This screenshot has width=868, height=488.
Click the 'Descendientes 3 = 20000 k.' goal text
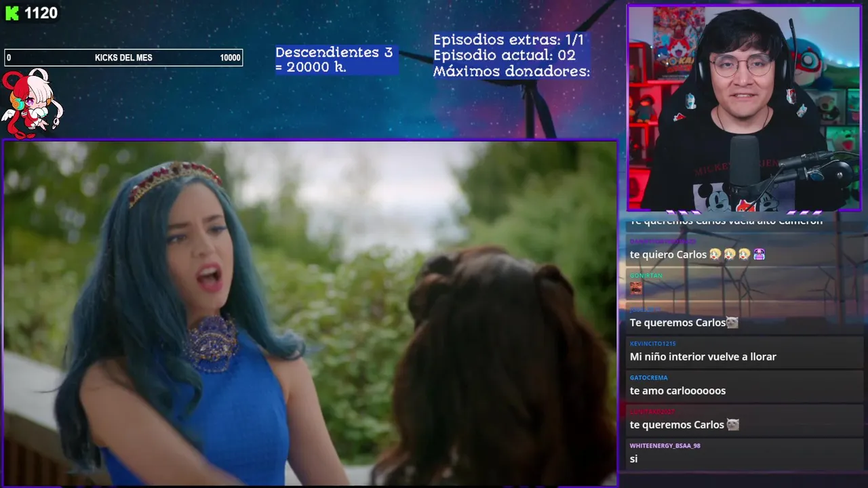[x=334, y=60]
